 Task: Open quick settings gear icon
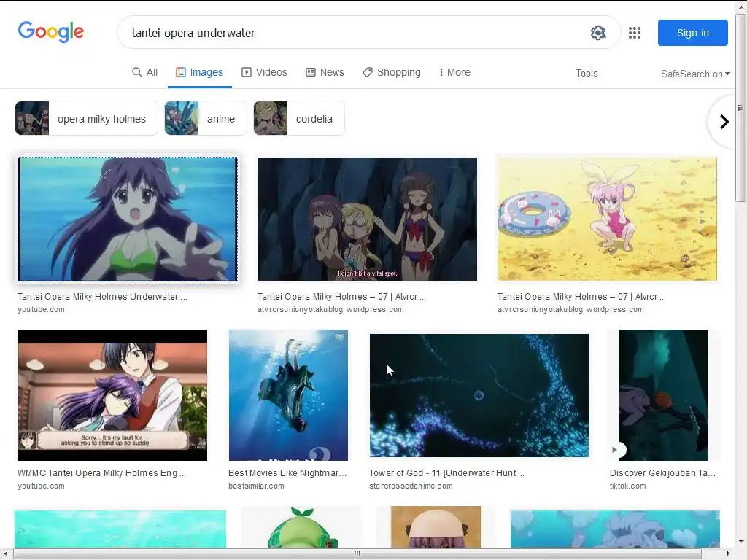click(598, 33)
